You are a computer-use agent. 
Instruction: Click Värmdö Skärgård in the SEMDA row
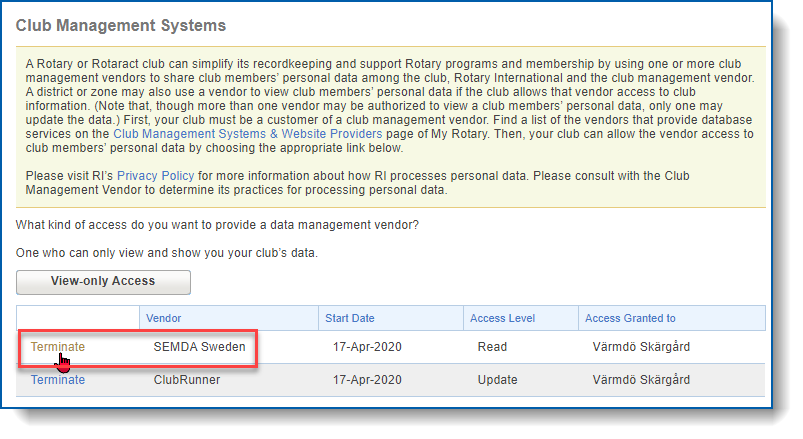tap(641, 347)
